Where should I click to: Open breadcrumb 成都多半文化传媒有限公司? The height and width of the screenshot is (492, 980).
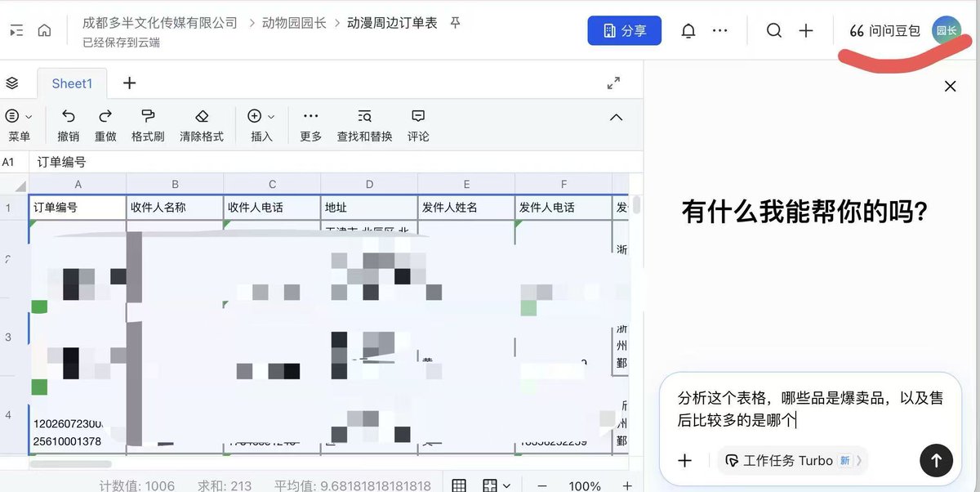click(x=160, y=23)
